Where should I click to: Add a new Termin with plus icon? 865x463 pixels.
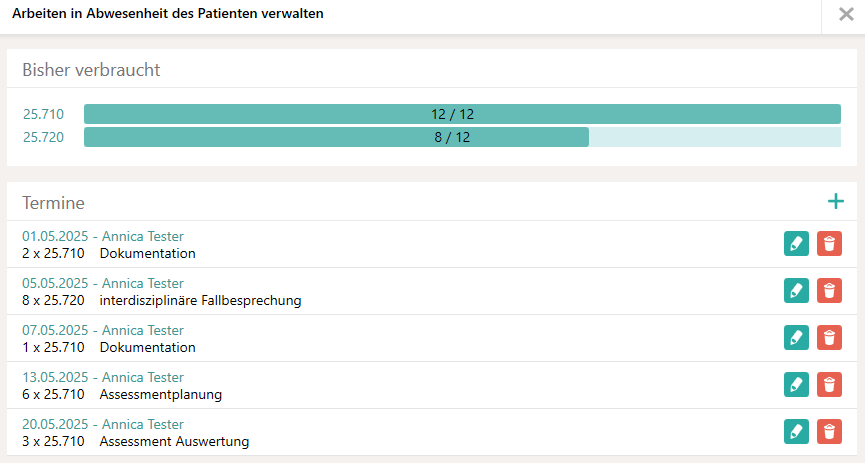click(836, 202)
